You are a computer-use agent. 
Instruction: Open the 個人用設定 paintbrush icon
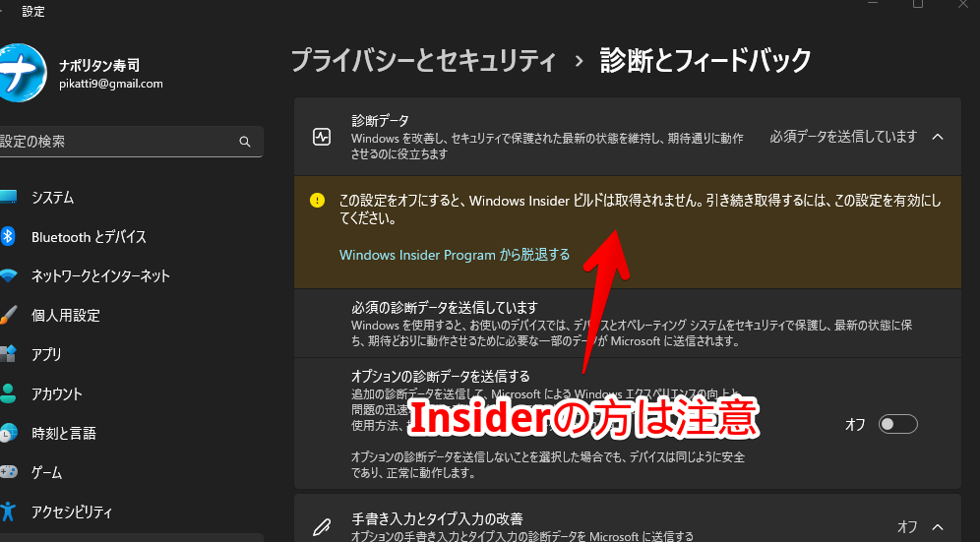point(8,315)
